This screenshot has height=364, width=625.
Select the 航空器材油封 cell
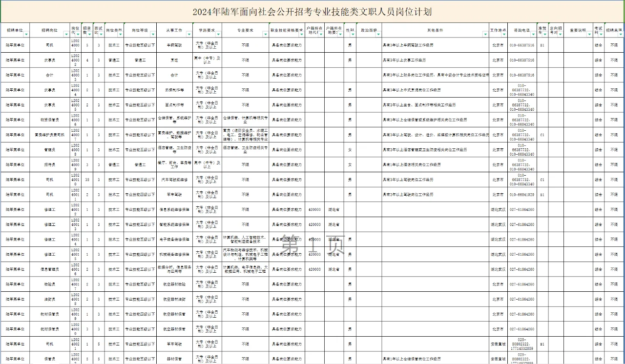click(x=174, y=299)
